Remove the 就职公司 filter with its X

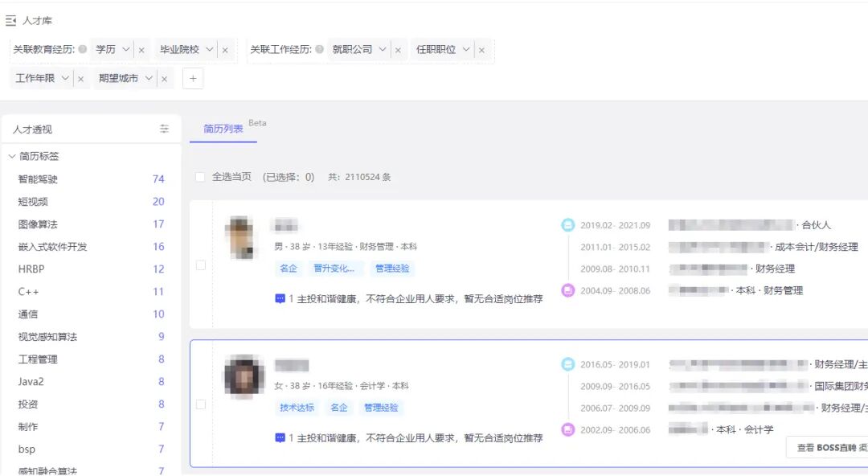[398, 50]
